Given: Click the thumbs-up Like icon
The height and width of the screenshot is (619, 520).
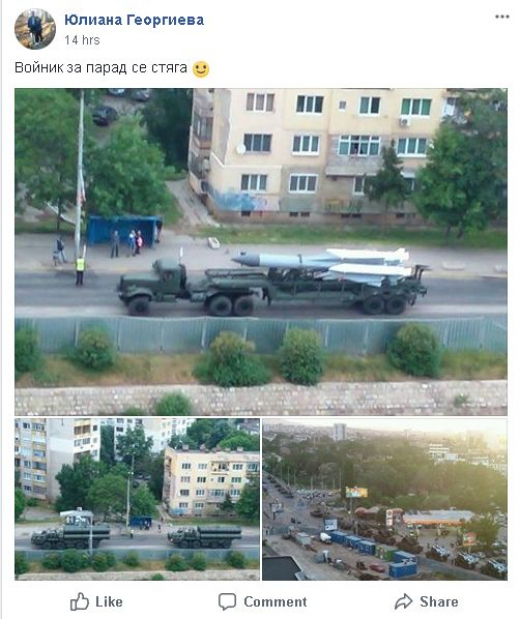Looking at the screenshot, I should [79, 601].
